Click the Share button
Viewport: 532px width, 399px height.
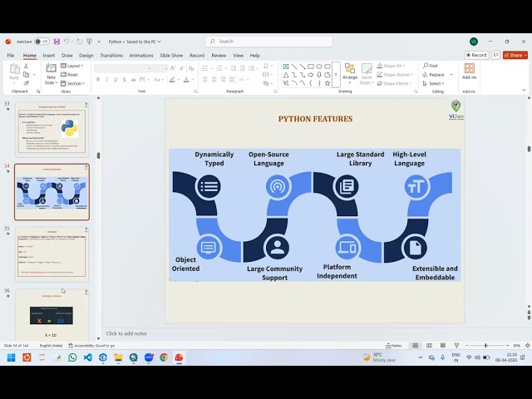(x=515, y=55)
